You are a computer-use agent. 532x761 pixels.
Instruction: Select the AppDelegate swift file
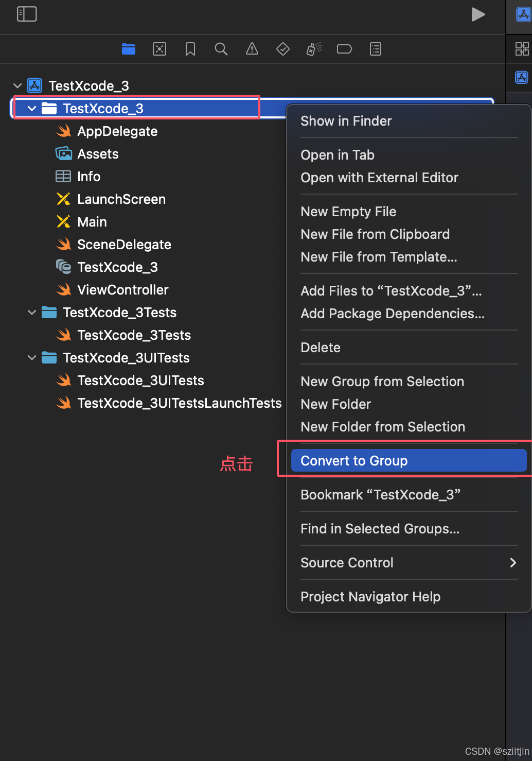click(117, 131)
